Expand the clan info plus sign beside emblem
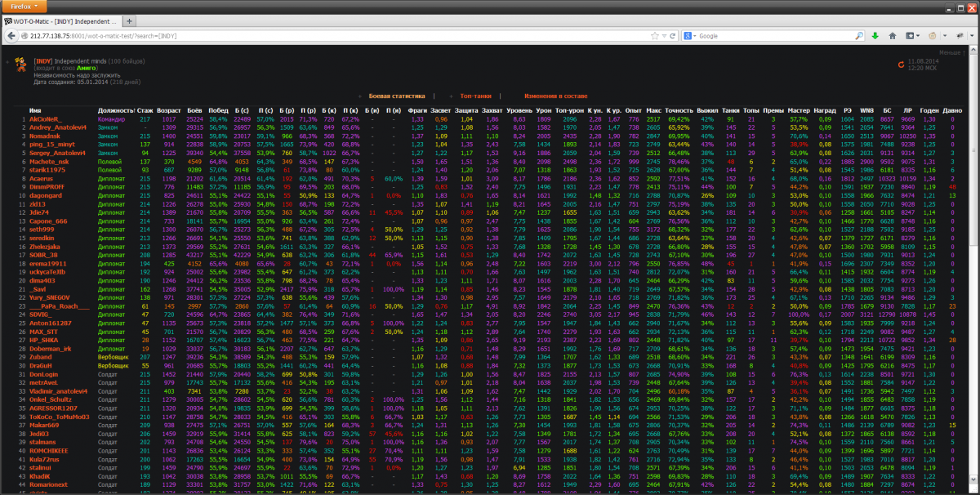 click(x=6, y=61)
